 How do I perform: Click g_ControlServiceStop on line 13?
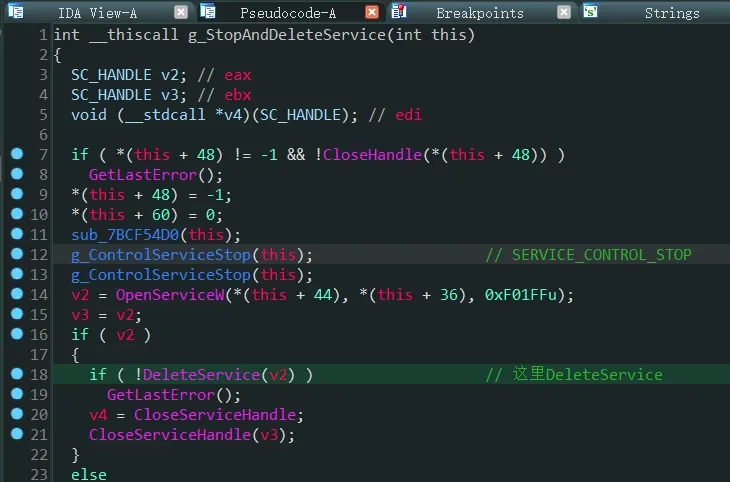[x=161, y=275]
